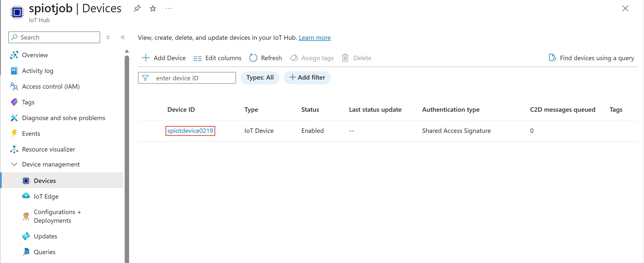Click the Queries document icon
Viewport: 644px width, 263px height.
pos(26,252)
